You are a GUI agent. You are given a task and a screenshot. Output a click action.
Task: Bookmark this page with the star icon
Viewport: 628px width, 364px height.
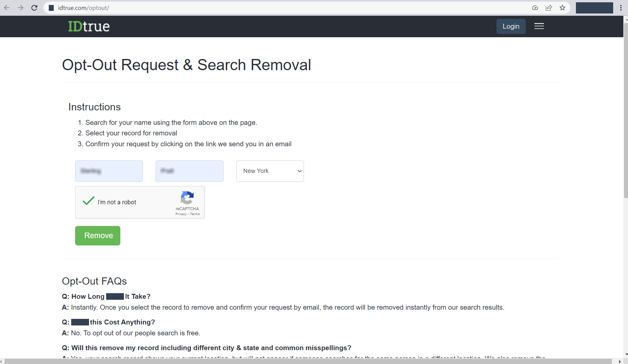[x=562, y=8]
